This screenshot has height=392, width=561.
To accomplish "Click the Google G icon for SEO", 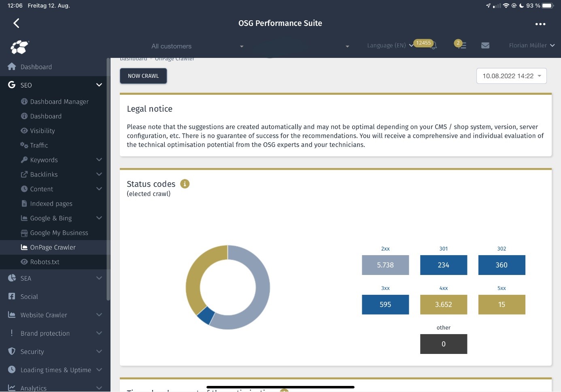I will click(12, 85).
